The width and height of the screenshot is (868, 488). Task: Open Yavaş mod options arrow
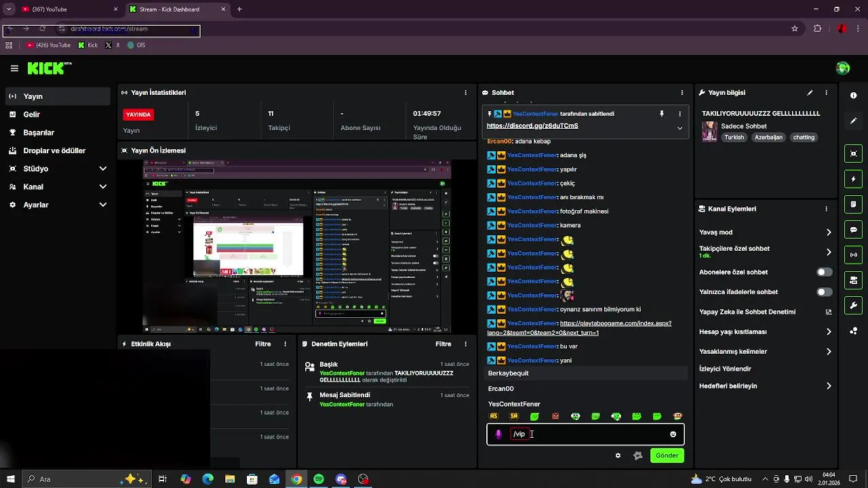pos(829,232)
